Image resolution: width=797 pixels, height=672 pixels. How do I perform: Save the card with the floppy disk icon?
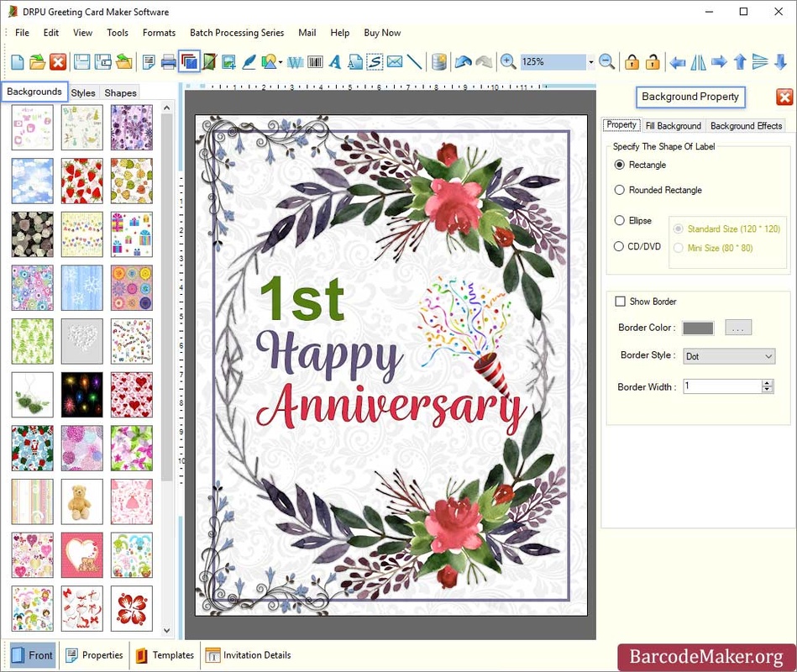click(x=81, y=62)
